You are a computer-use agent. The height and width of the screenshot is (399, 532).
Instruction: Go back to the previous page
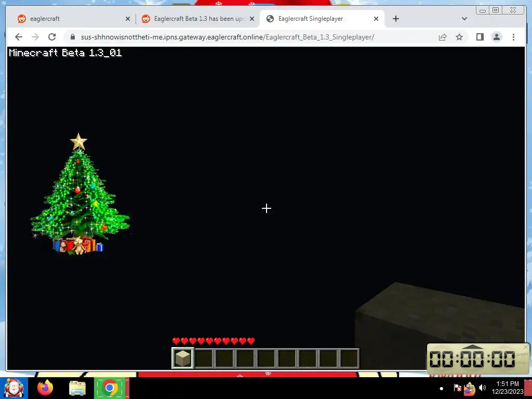tap(19, 37)
